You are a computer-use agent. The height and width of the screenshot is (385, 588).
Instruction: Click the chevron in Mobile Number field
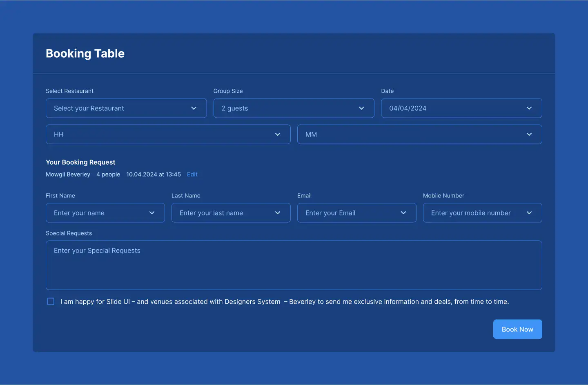click(529, 213)
